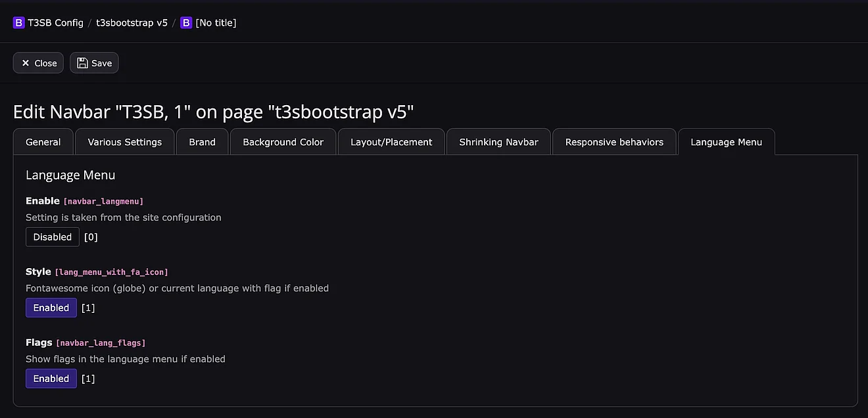Open the General tab
Screen dimensions: 868x418
click(x=43, y=142)
